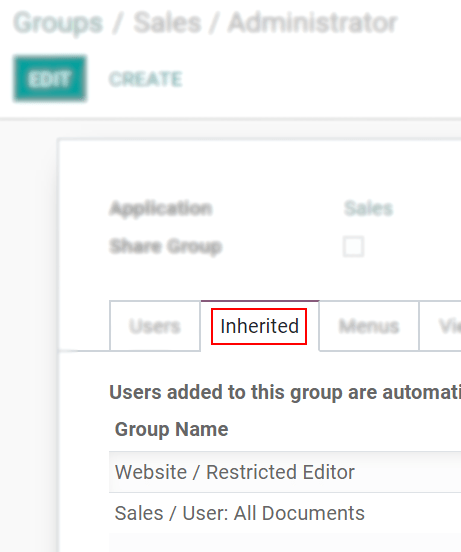
Task: Open the Sales application link
Action: tap(368, 208)
